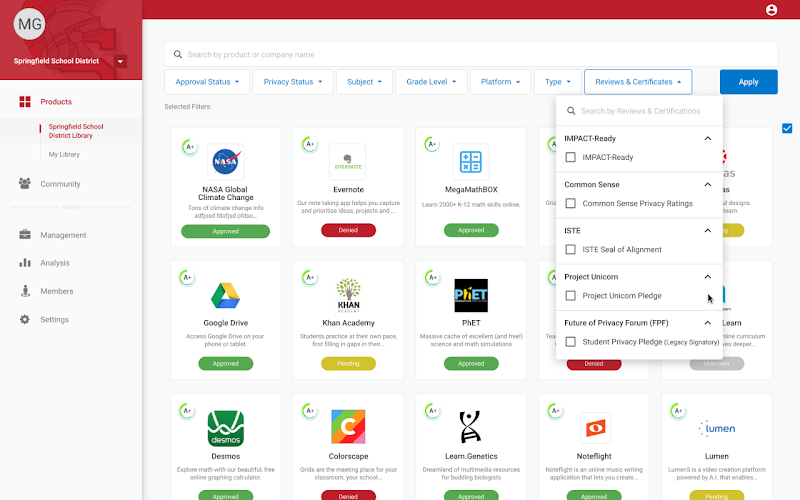The image size is (800, 500).
Task: Collapse the ISTE section
Action: [708, 231]
